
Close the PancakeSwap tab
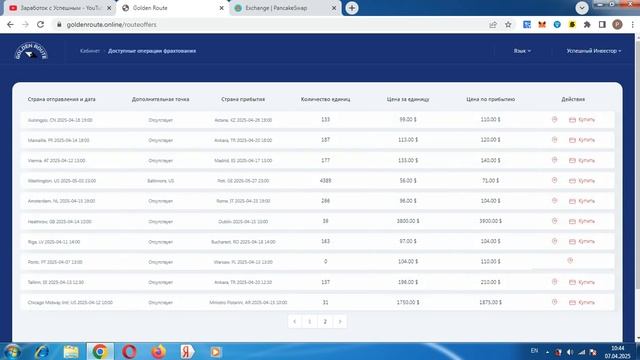[x=334, y=8]
